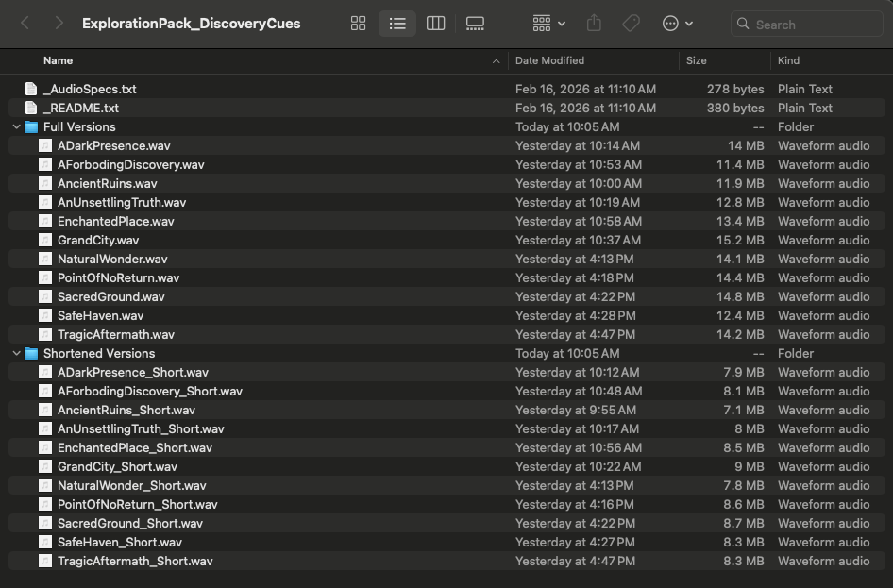Click AncientRuins.wav audio file icon

45,183
